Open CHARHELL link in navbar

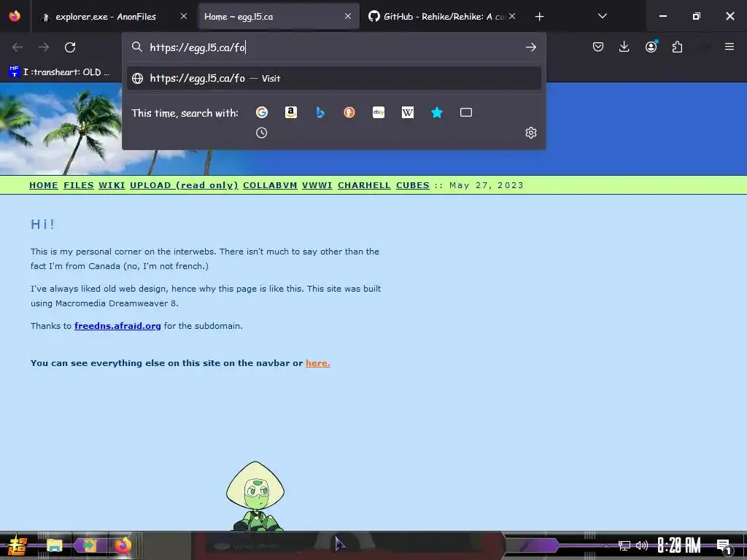click(x=364, y=185)
